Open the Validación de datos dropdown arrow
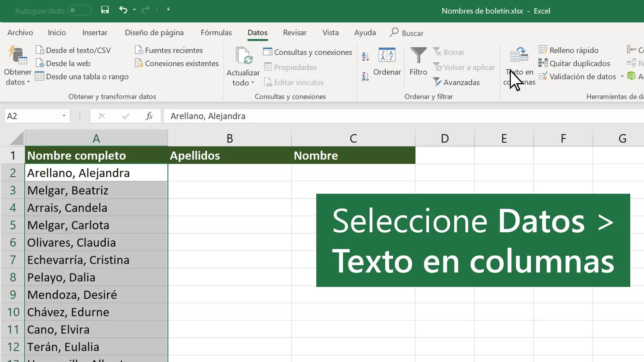 coord(622,76)
